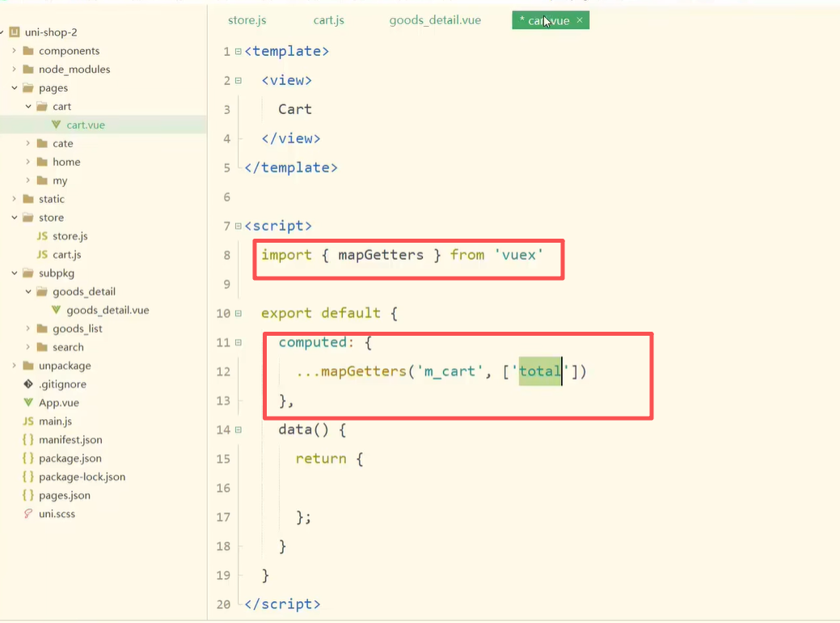Image resolution: width=840 pixels, height=623 pixels.
Task: Open main.js from the project tree
Action: click(55, 421)
